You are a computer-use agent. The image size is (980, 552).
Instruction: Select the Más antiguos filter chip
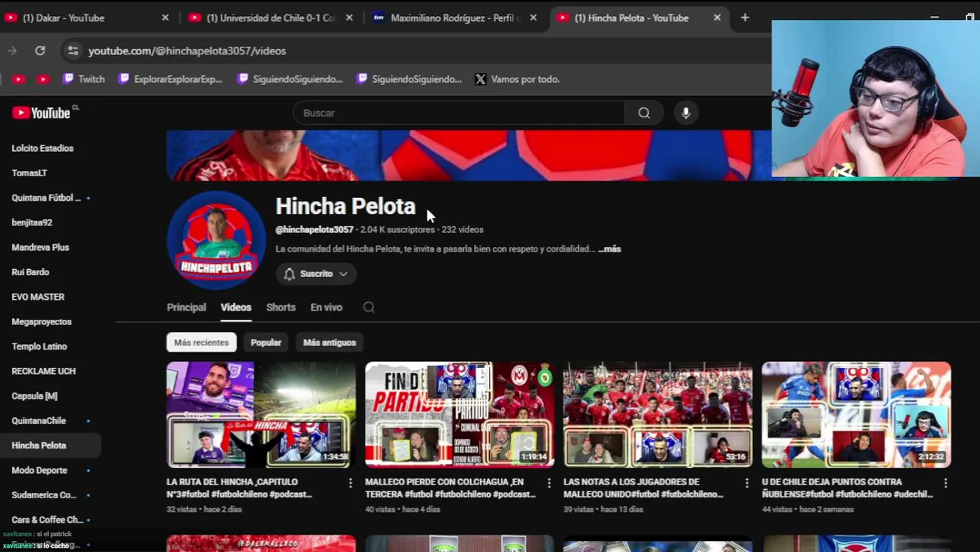(329, 343)
